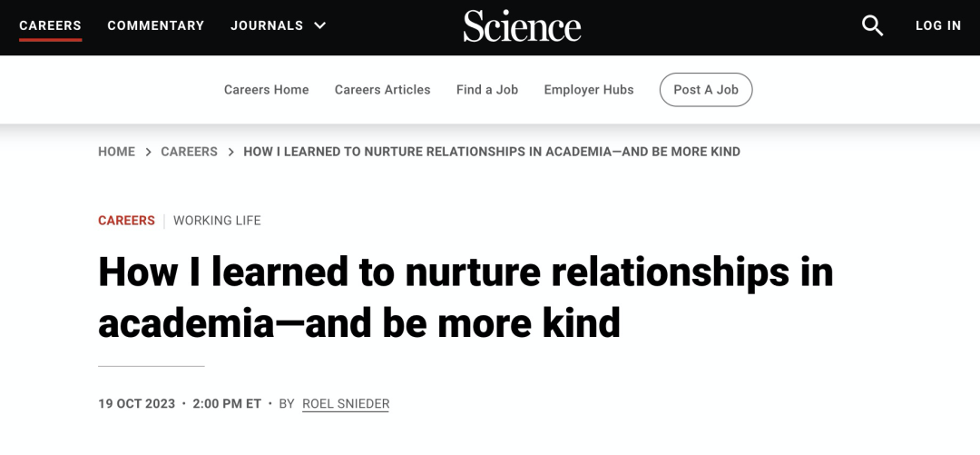Go to Careers Home
This screenshot has height=455, width=980.
pos(267,90)
